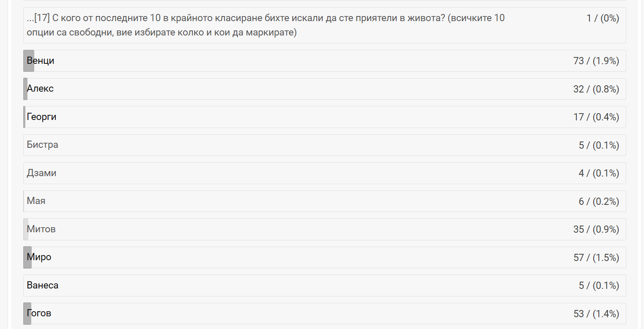Pick the Георги poll option
This screenshot has height=329, width=644.
(x=41, y=117)
